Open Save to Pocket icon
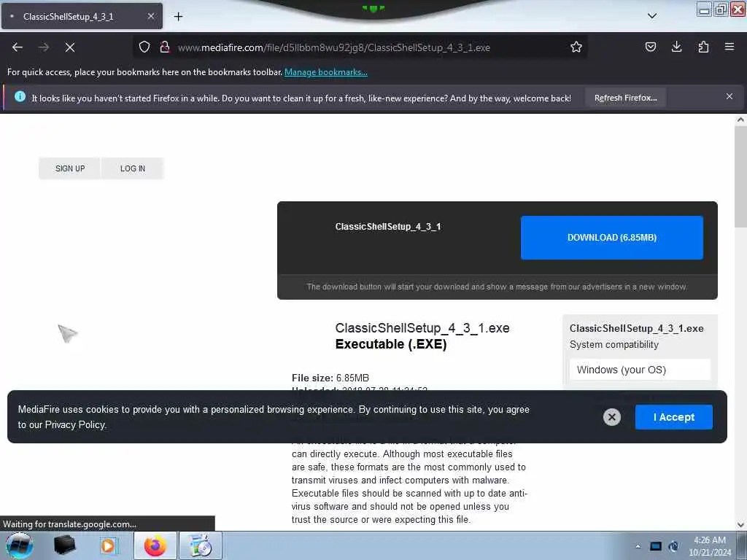Viewport: 747px width, 560px height. pos(651,47)
